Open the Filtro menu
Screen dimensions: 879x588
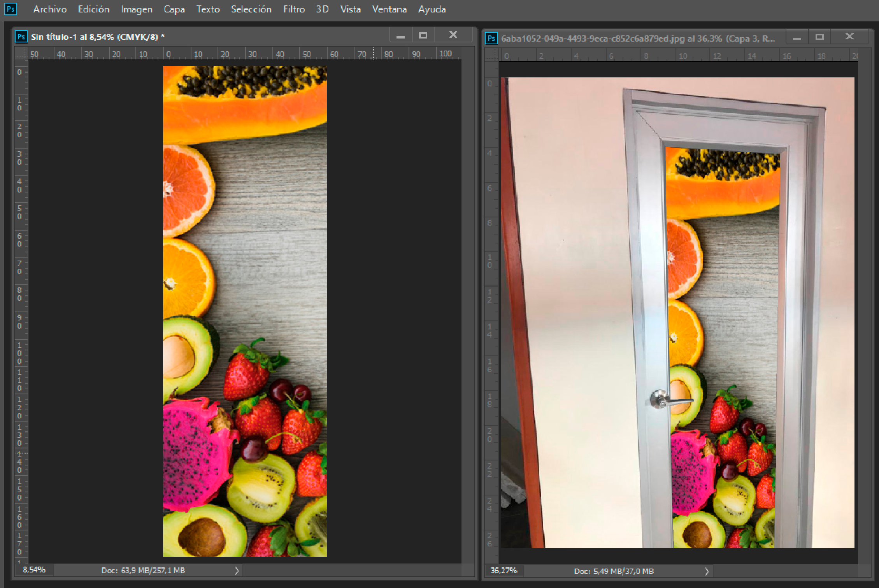click(x=294, y=9)
